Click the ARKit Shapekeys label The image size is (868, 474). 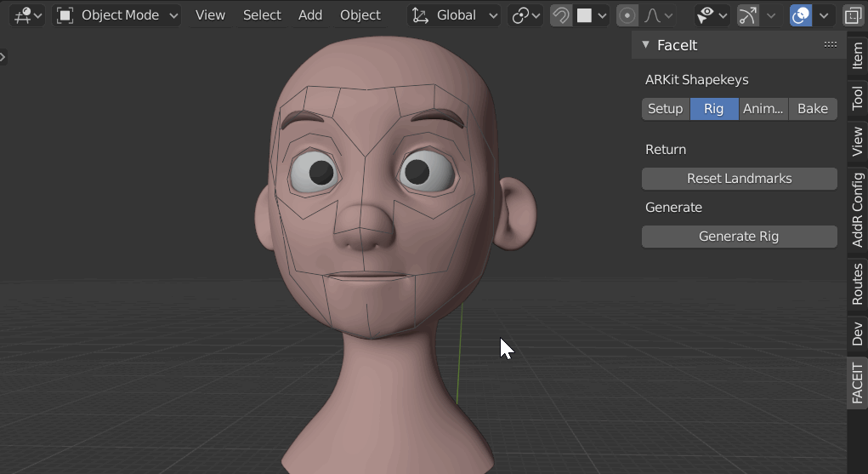pyautogui.click(x=696, y=80)
